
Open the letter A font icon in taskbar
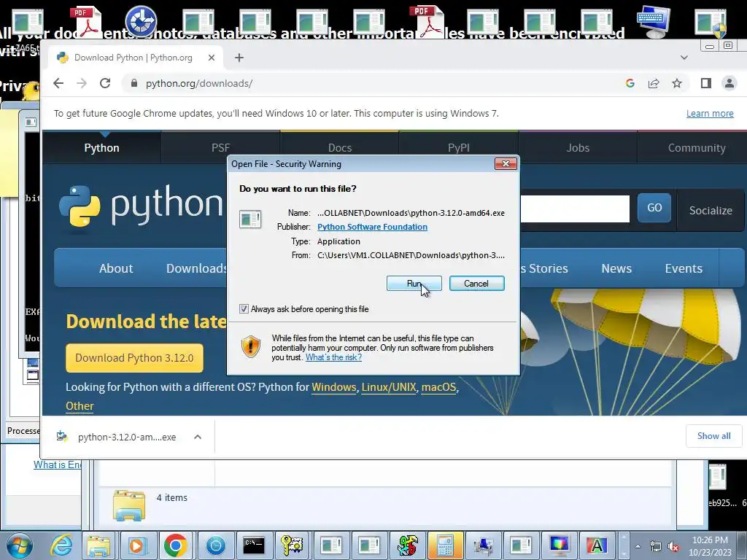(597, 545)
